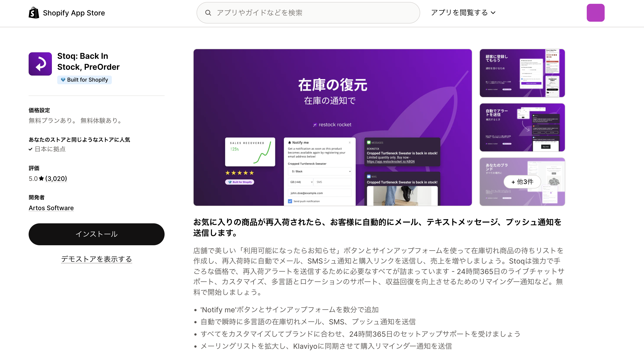The image size is (644, 351).
Task: Click the purple user avatar square
Action: pyautogui.click(x=595, y=13)
